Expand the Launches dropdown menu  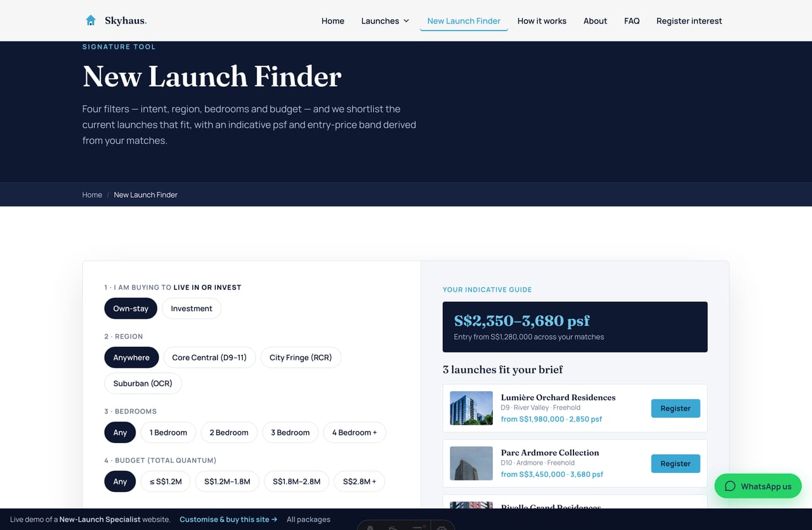(x=385, y=21)
